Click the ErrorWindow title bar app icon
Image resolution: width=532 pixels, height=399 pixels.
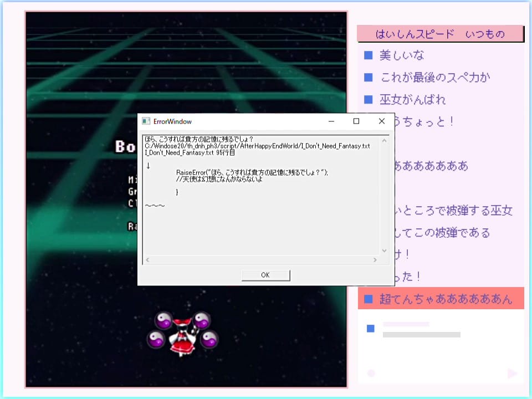pos(146,121)
